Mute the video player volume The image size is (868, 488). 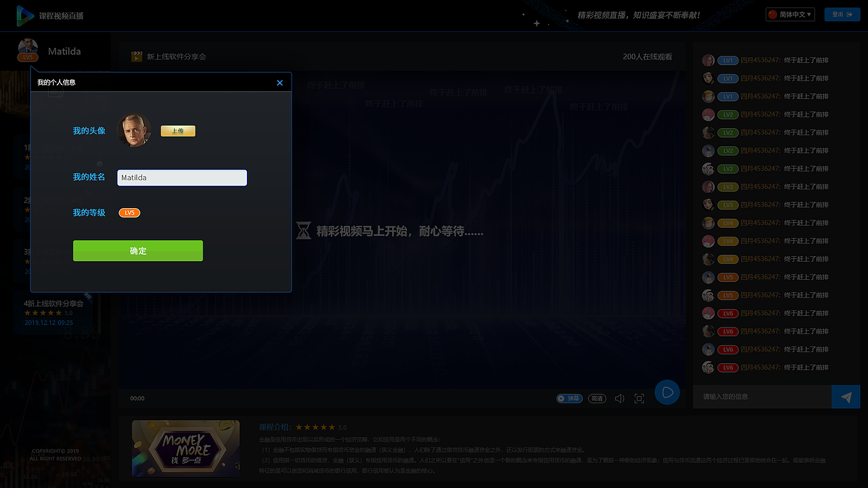(619, 398)
